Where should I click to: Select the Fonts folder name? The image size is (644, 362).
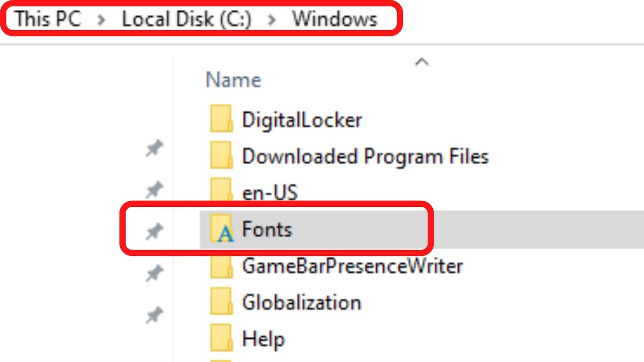[x=267, y=229]
